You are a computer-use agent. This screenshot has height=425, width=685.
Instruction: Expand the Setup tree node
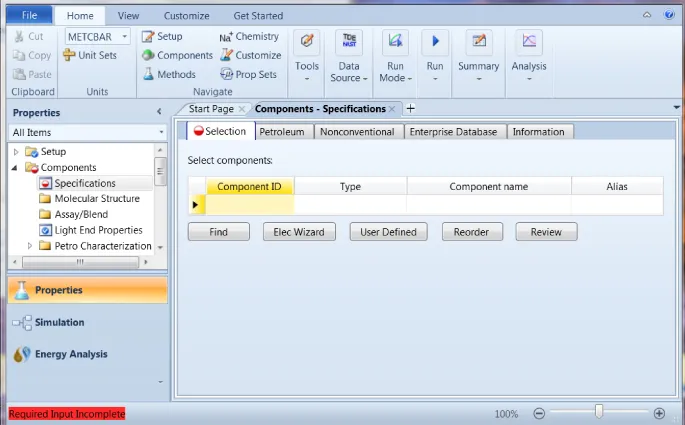[16, 152]
